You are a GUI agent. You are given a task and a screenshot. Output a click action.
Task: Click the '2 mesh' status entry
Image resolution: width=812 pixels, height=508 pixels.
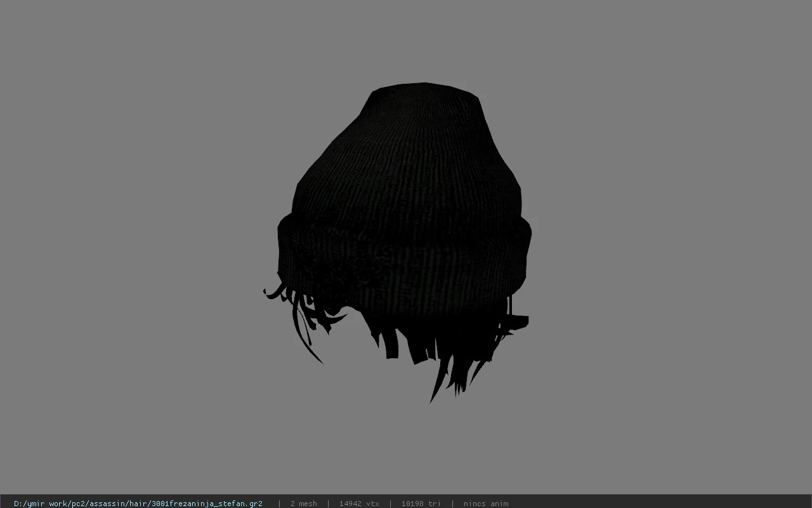point(303,504)
